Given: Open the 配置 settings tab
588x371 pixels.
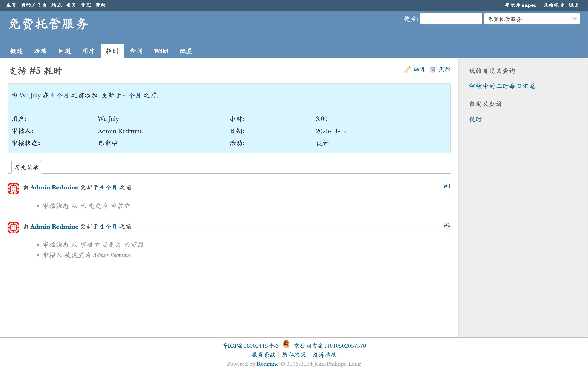Looking at the screenshot, I should click(x=186, y=51).
